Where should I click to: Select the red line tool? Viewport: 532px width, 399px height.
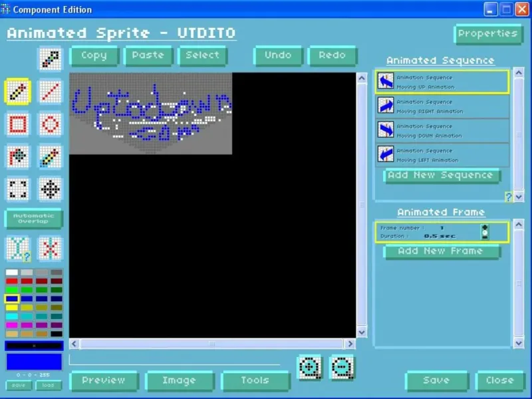pyautogui.click(x=51, y=91)
